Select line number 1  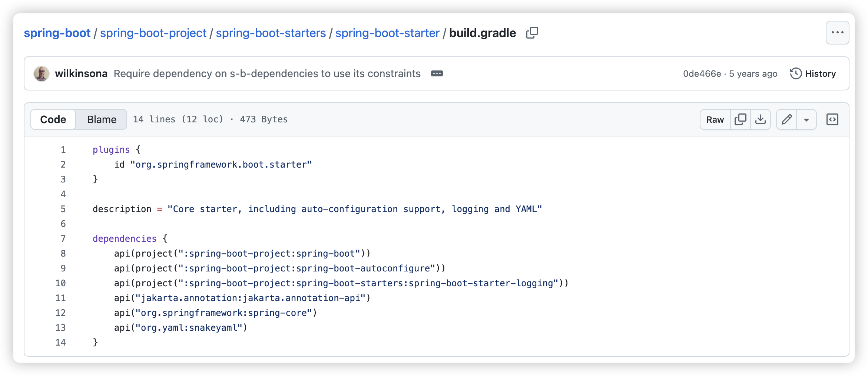[x=63, y=150]
